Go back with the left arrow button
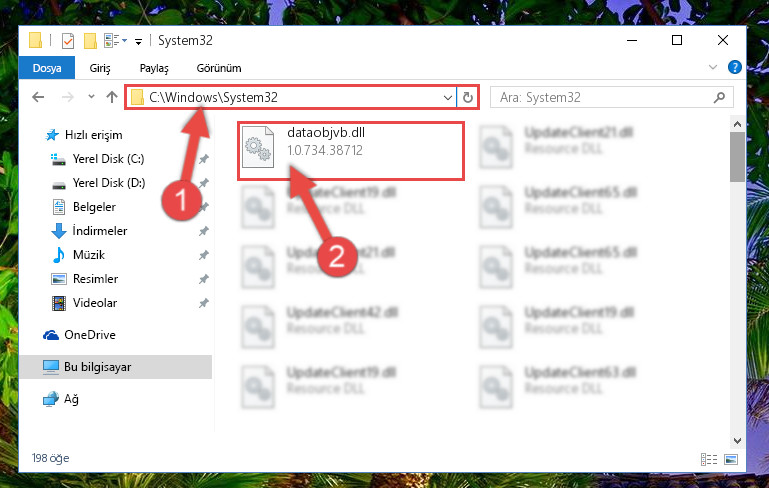The image size is (769, 488). click(x=38, y=97)
